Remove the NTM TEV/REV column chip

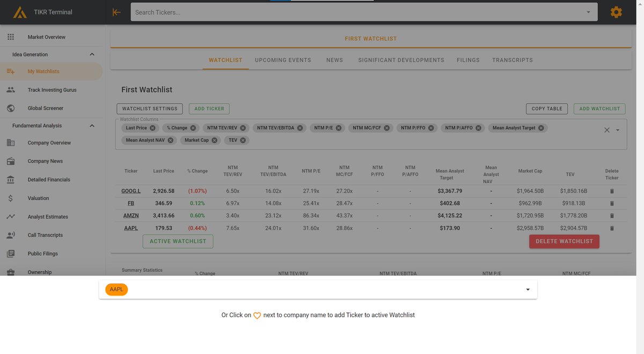[243, 128]
